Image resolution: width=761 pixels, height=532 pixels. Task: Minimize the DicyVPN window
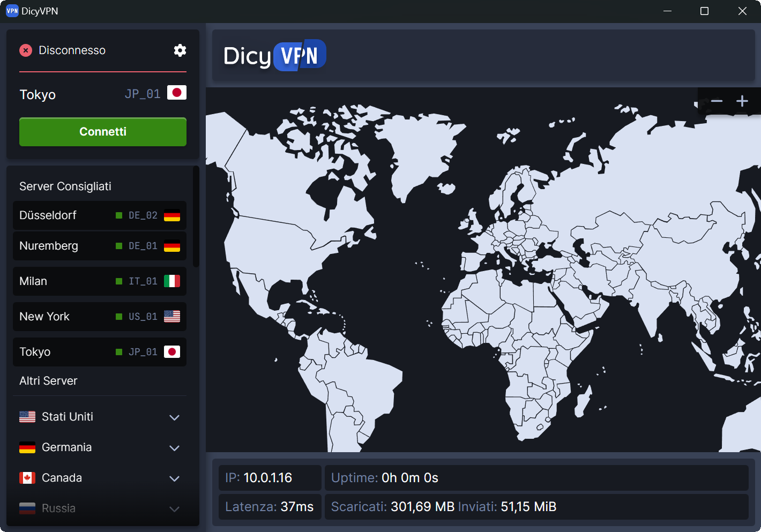click(x=668, y=11)
